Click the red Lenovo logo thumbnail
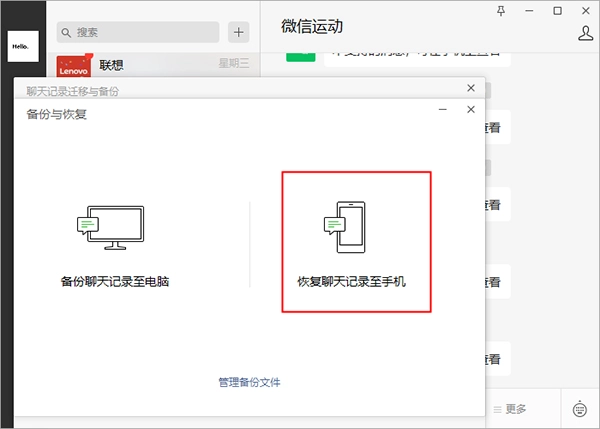Image resolution: width=600 pixels, height=429 pixels. [75, 66]
